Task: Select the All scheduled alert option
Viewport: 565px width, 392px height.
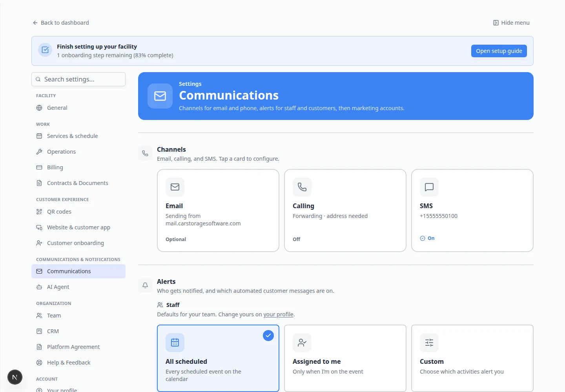Action: pos(218,358)
